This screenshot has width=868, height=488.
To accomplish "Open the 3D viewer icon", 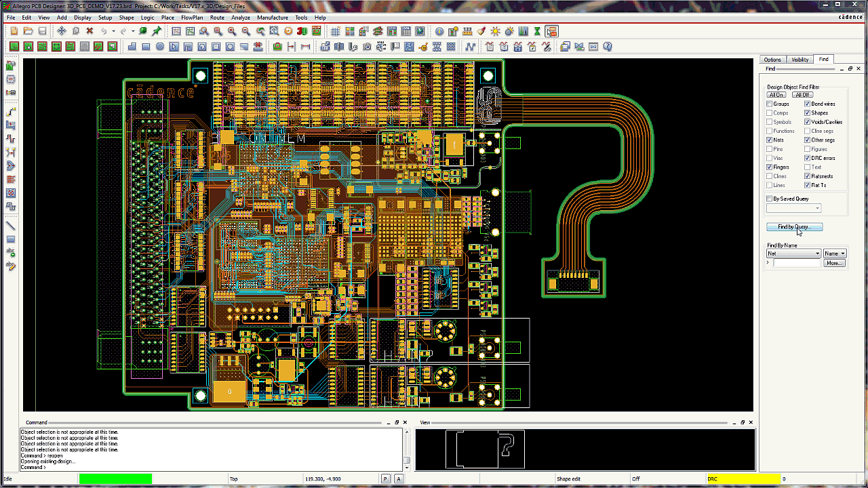I will click(302, 31).
